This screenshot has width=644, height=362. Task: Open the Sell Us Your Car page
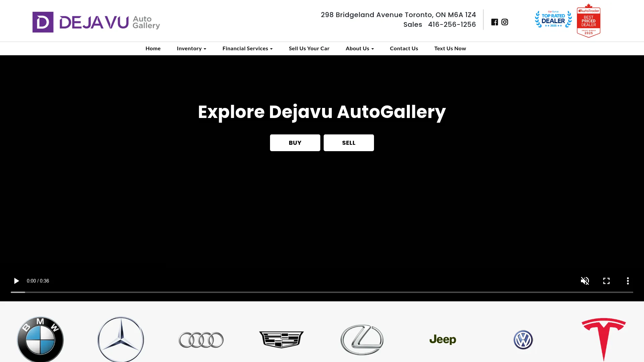(x=309, y=49)
